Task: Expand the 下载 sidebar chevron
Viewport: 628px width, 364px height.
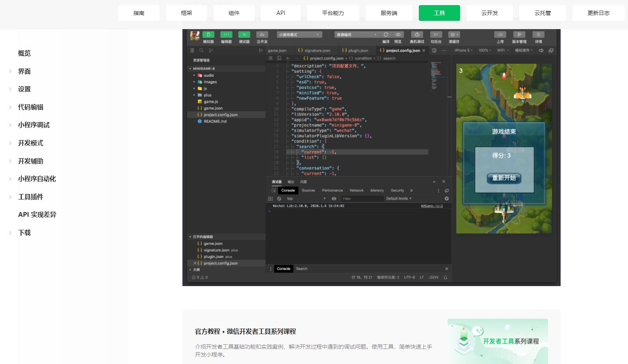Action: [x=10, y=233]
